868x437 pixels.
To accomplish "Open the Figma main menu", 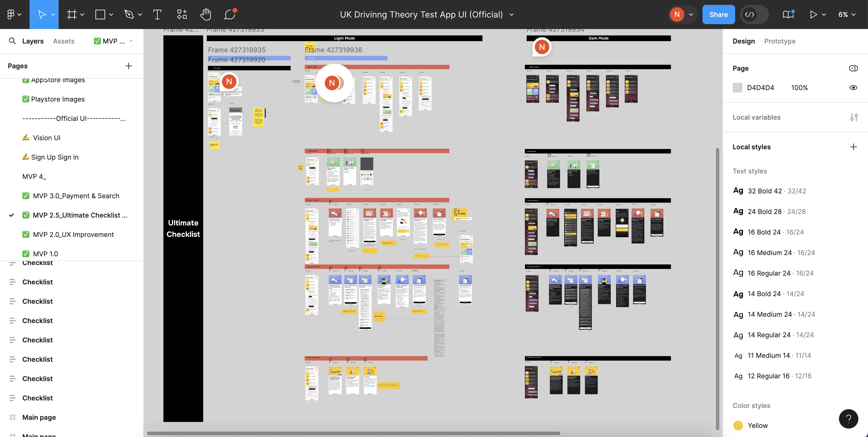I will (x=14, y=15).
